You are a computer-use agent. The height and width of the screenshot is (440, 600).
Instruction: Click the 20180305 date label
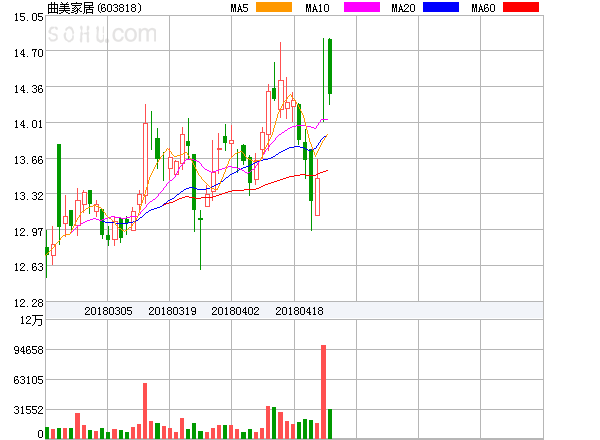click(108, 311)
